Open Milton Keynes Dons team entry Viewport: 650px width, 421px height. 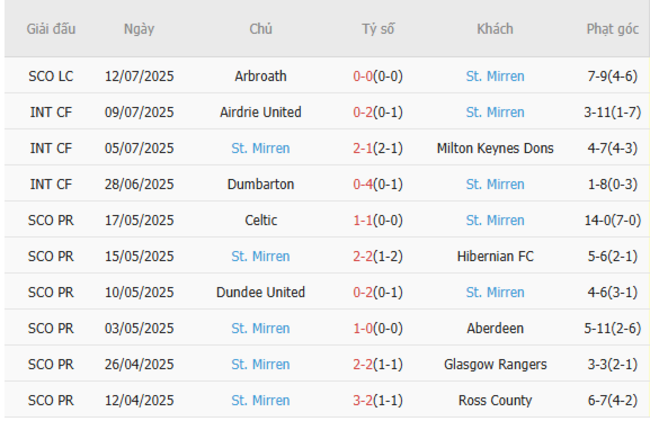point(495,148)
